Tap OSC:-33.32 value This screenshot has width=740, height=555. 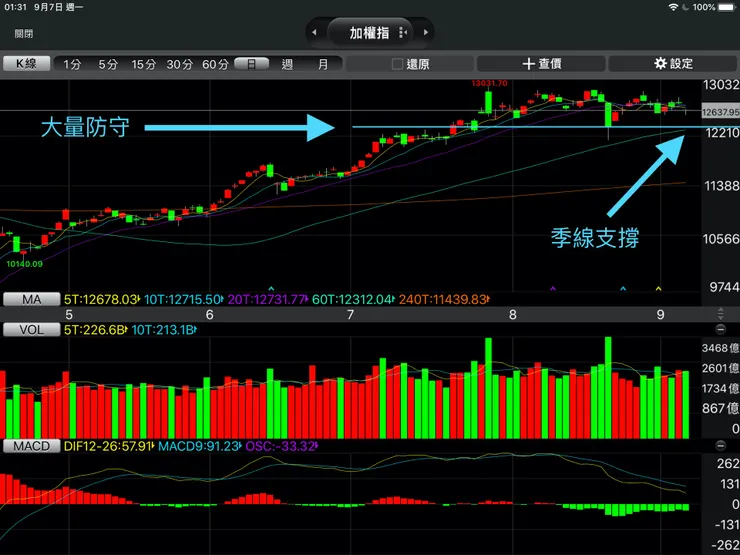(282, 446)
